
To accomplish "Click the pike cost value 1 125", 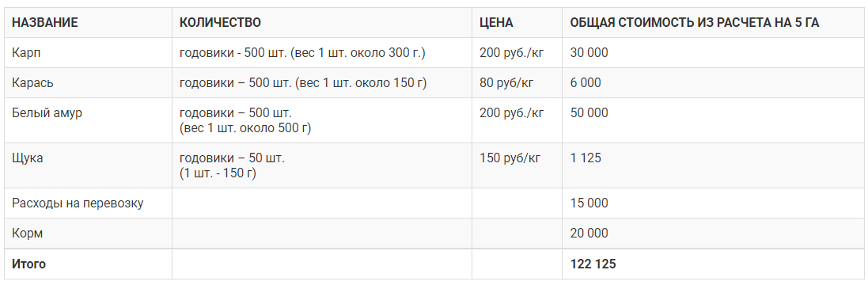I will [586, 158].
